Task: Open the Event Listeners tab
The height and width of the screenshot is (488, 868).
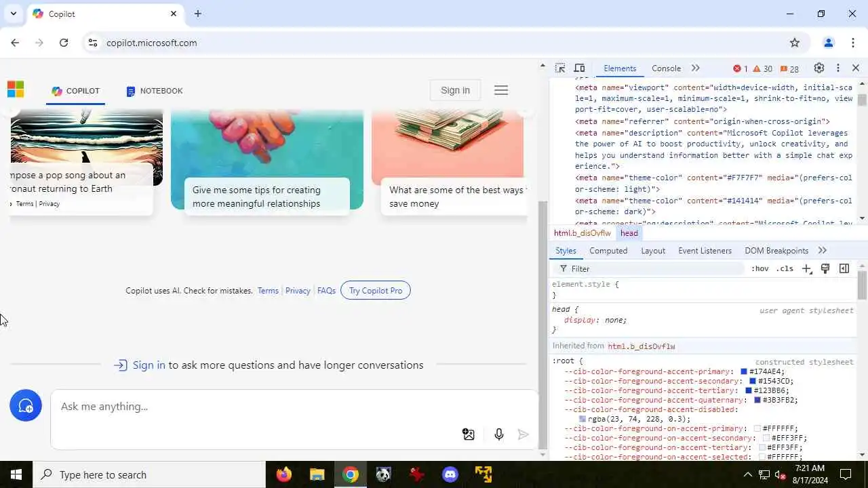Action: click(x=705, y=251)
